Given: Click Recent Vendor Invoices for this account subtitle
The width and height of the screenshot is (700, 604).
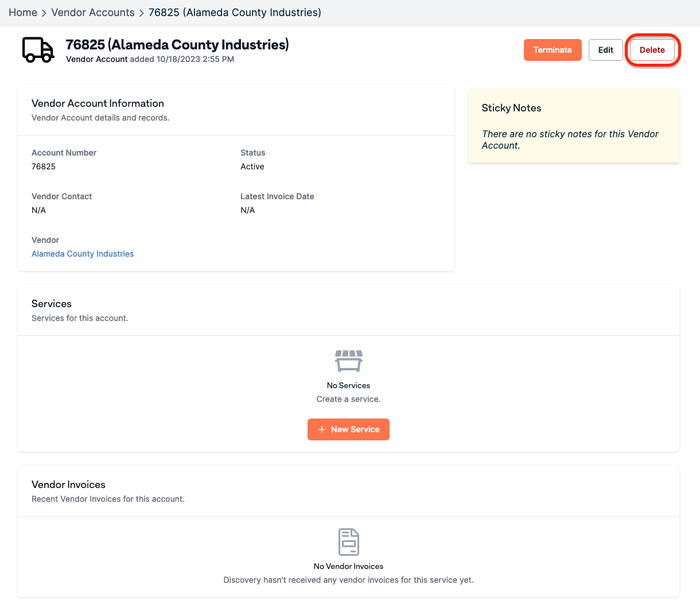Looking at the screenshot, I should pyautogui.click(x=108, y=499).
